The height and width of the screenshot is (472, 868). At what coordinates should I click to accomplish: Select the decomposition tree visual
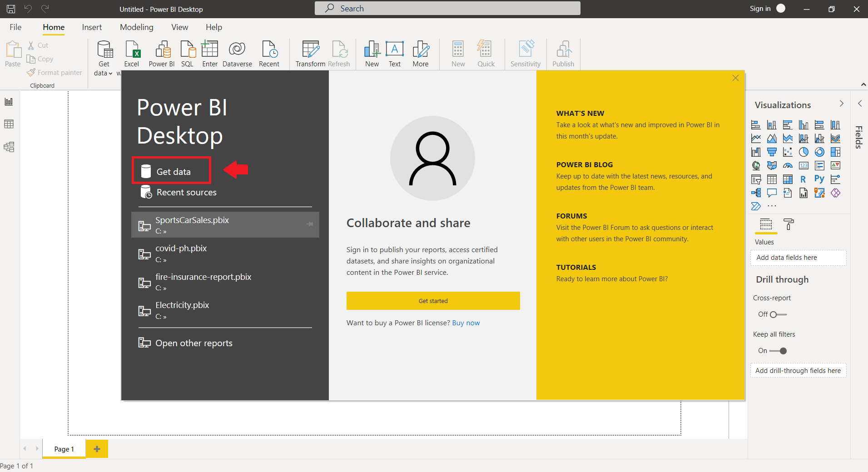[x=756, y=193]
